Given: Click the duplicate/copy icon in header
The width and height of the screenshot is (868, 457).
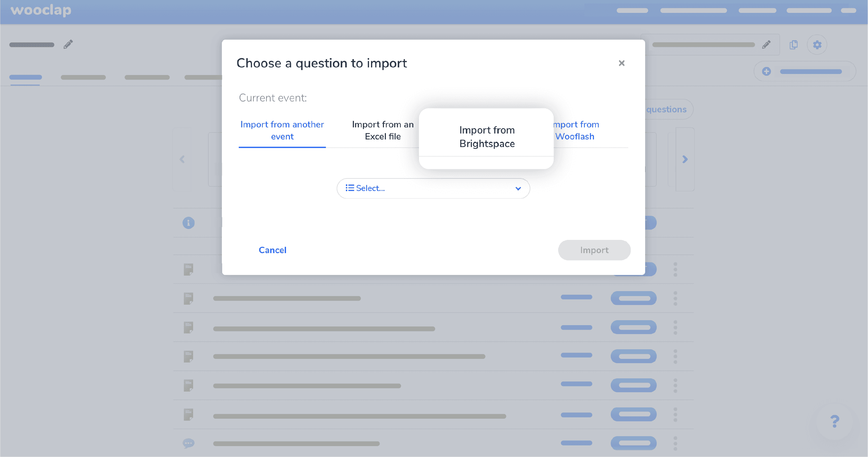Looking at the screenshot, I should click(x=793, y=44).
